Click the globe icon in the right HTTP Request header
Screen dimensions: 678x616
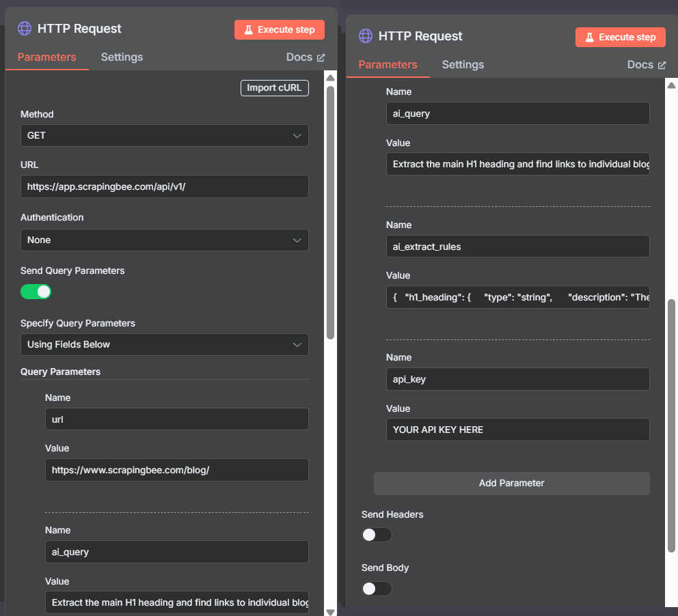[x=366, y=36]
